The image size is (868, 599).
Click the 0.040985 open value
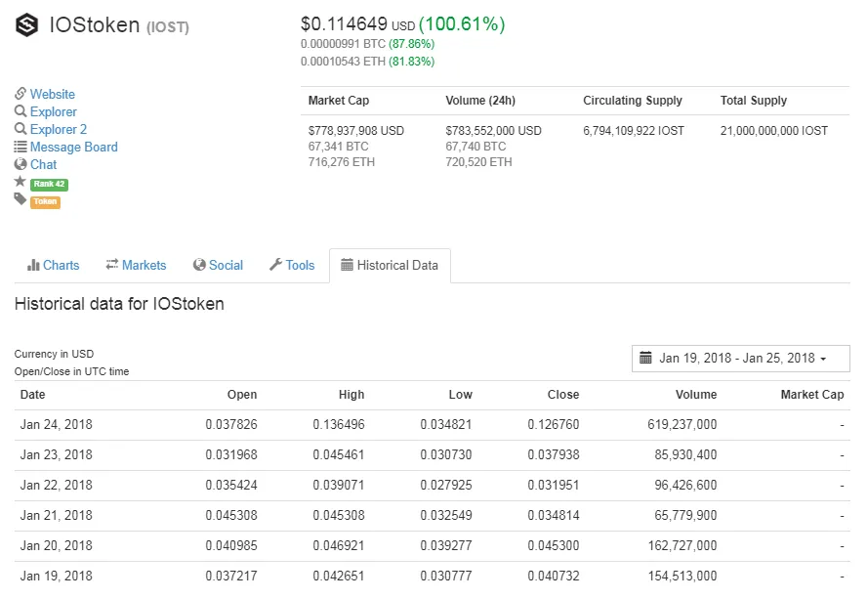(231, 546)
